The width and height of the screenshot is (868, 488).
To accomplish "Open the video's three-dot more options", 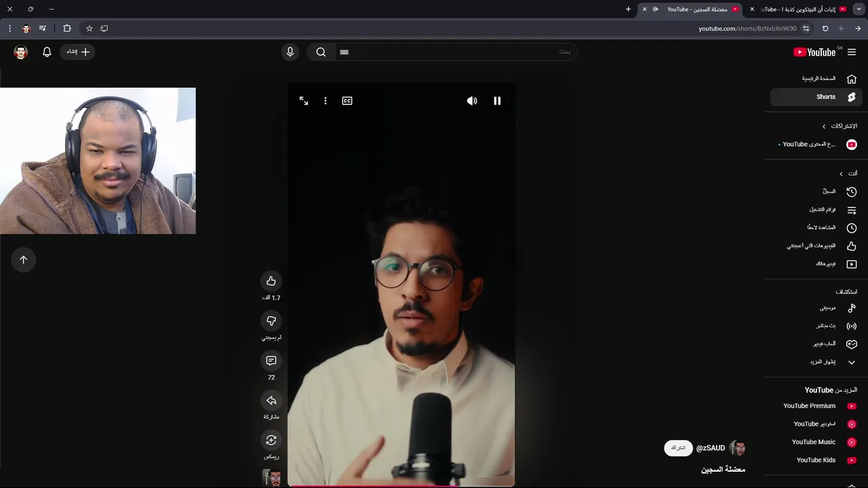I will (x=325, y=100).
